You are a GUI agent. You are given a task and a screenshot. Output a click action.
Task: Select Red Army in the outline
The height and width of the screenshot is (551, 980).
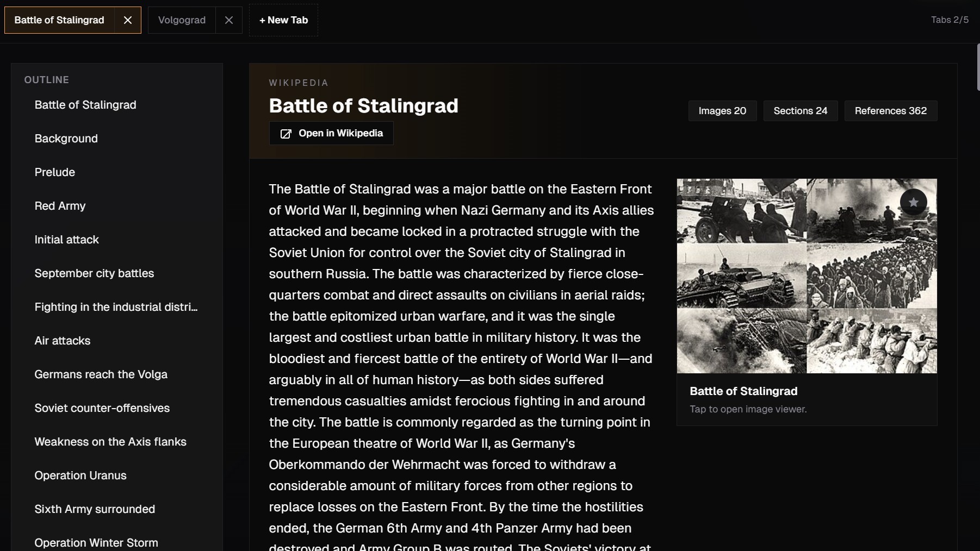[x=60, y=206]
